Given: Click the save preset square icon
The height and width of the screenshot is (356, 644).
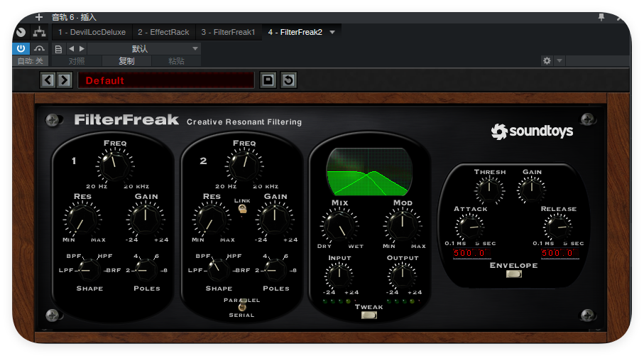Looking at the screenshot, I should (268, 80).
